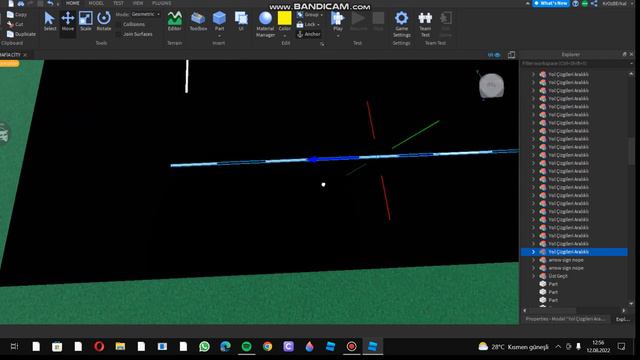The height and width of the screenshot is (360, 640).
Task: Open Google Chrome from the taskbar
Action: 267,347
